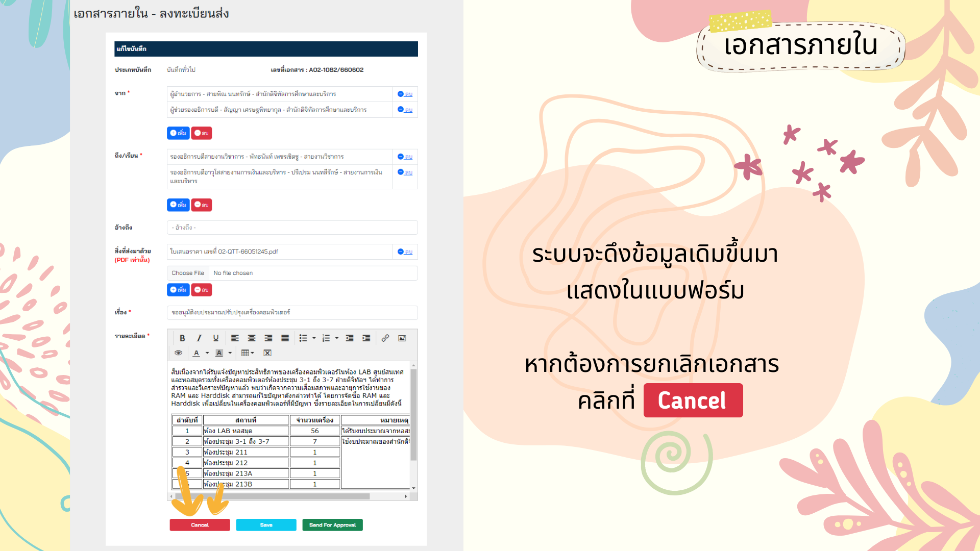Delete attached PDF 02-QTT-66051245 with its ลบ link
Viewport: 980px width, 551px height.
coord(405,252)
